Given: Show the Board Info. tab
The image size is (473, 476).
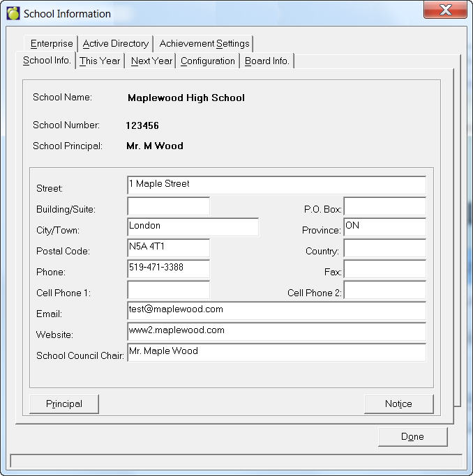Looking at the screenshot, I should (266, 61).
